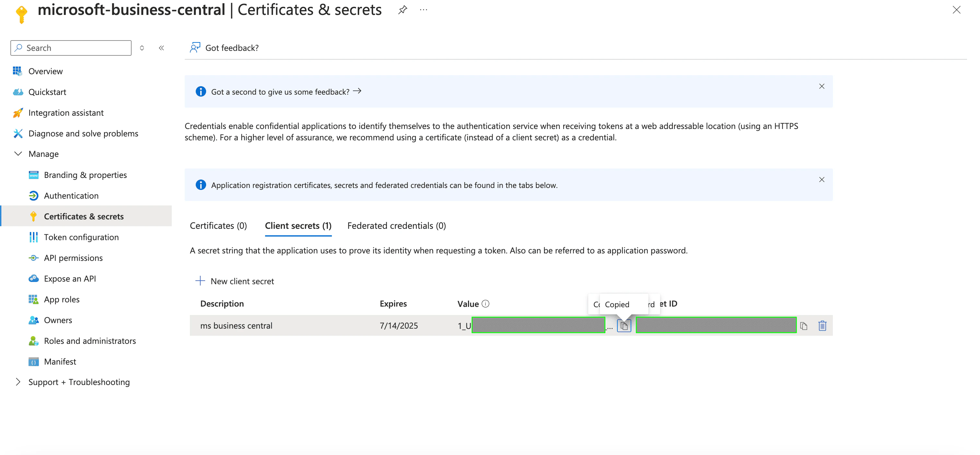Copy the client secret value
980x455 pixels.
624,326
